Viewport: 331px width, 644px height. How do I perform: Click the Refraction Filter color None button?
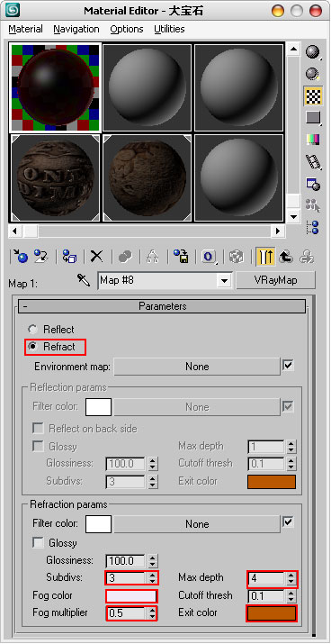[197, 524]
